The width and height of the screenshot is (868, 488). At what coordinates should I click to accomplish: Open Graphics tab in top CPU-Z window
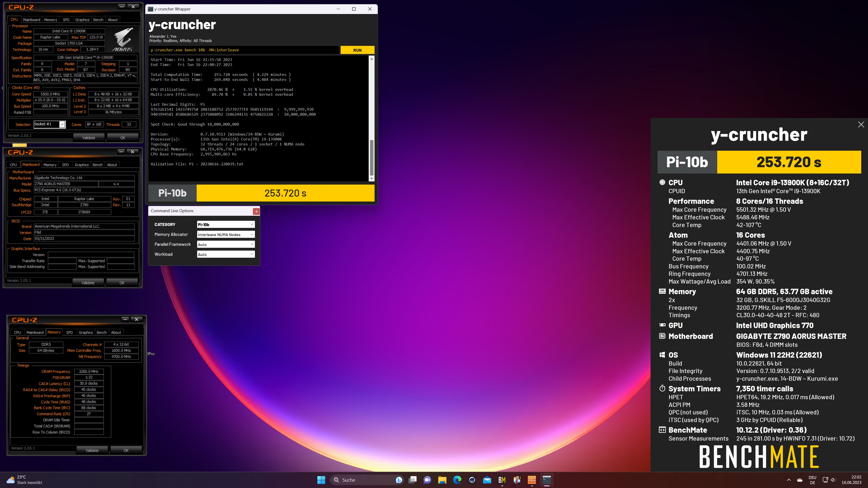coord(82,20)
